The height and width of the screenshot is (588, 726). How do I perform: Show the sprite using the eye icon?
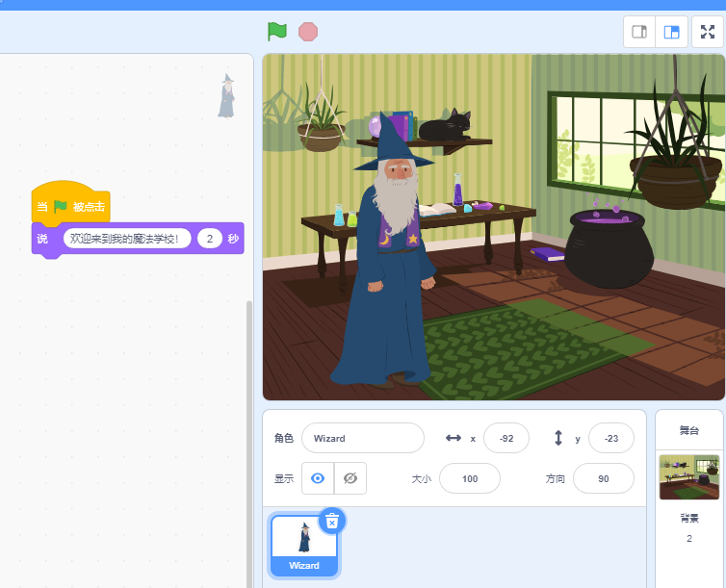[x=318, y=478]
